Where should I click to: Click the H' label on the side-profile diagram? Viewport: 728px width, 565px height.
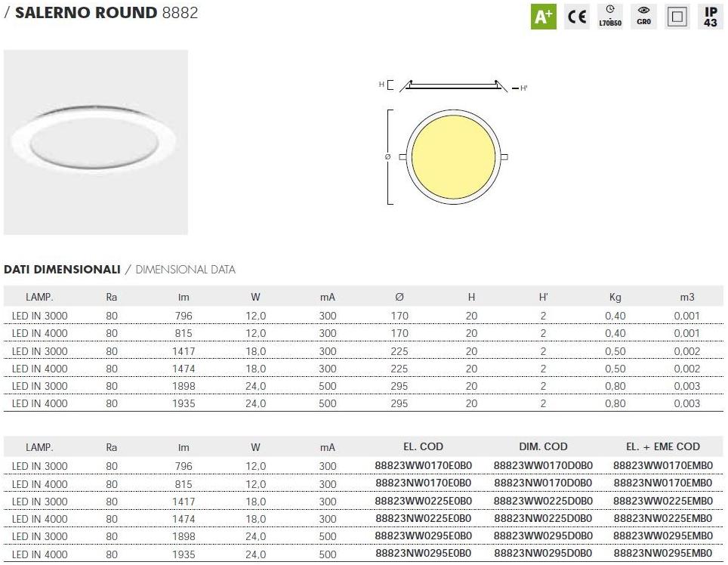523,88
